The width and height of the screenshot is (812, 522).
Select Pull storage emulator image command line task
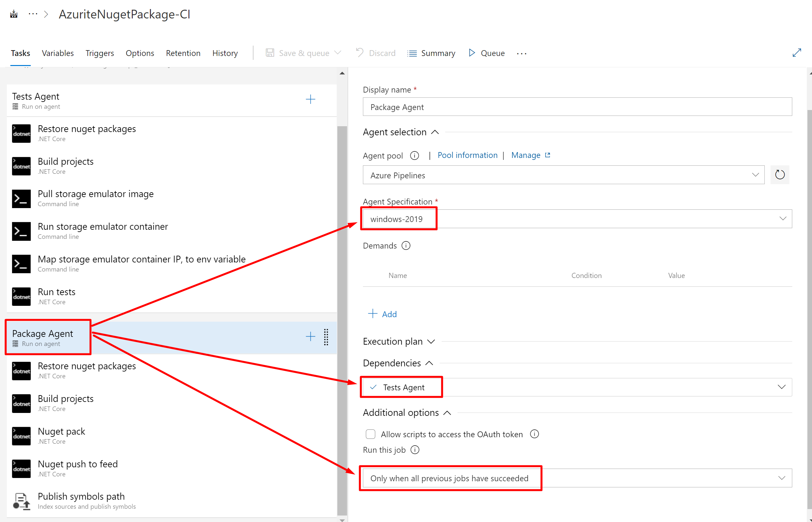tap(172, 198)
